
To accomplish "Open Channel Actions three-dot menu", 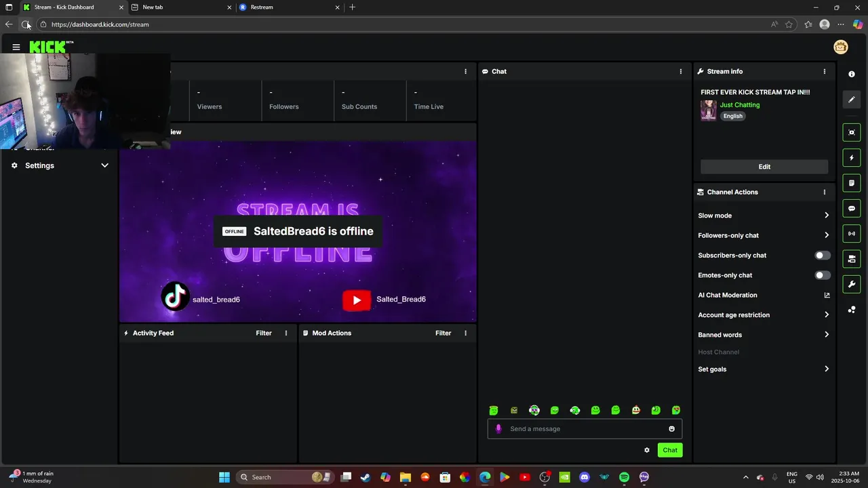I will (825, 192).
